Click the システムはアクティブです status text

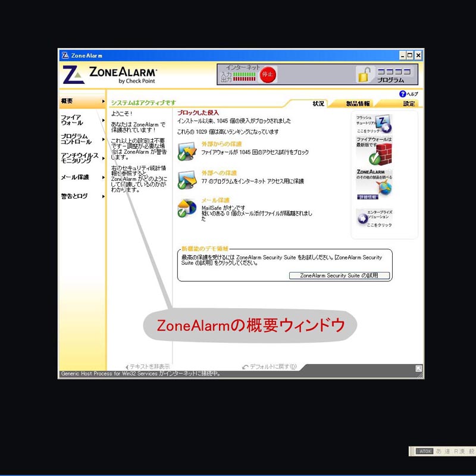[x=143, y=102]
